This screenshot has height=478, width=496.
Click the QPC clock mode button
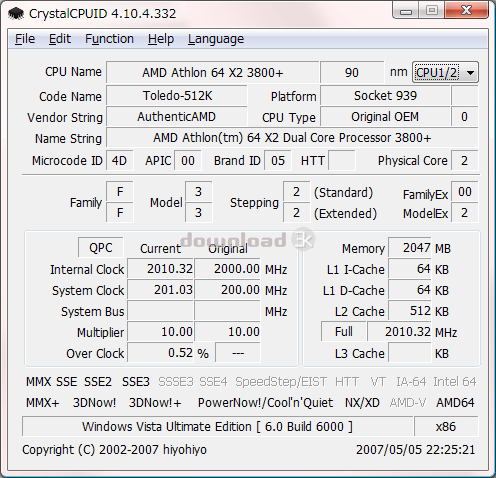point(101,248)
